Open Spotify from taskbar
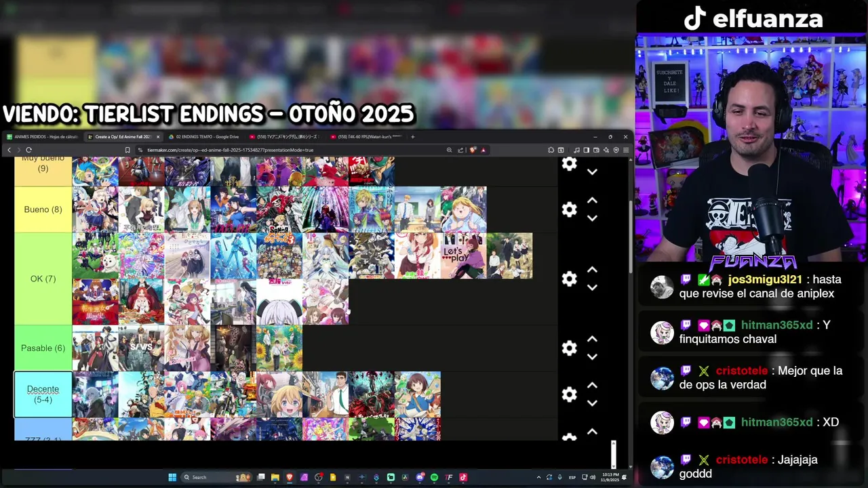 (434, 477)
